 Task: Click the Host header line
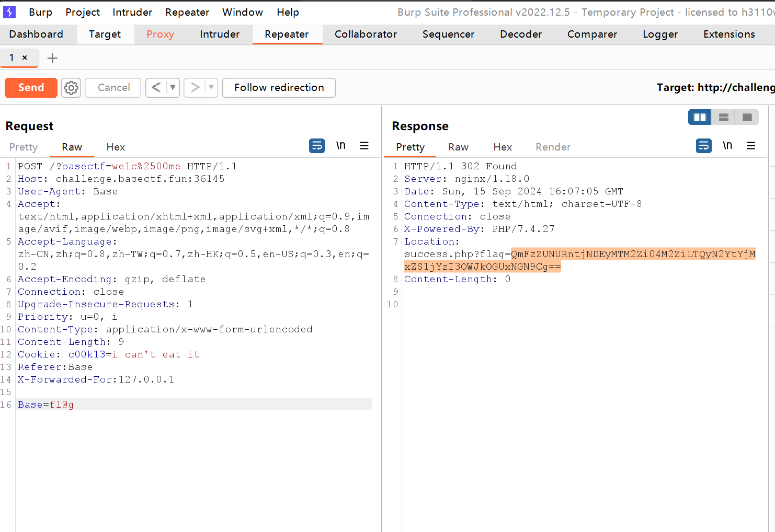click(x=121, y=179)
